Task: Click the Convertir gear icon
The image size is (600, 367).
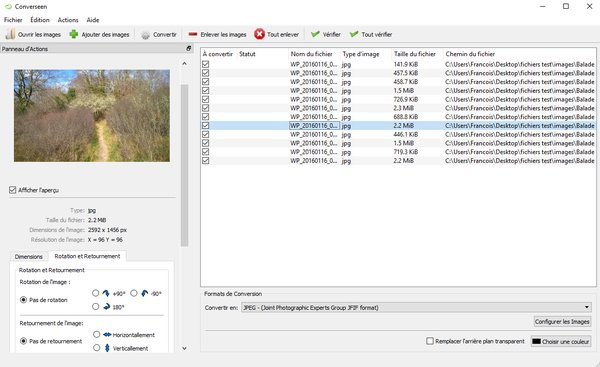Action: pyautogui.click(x=145, y=35)
